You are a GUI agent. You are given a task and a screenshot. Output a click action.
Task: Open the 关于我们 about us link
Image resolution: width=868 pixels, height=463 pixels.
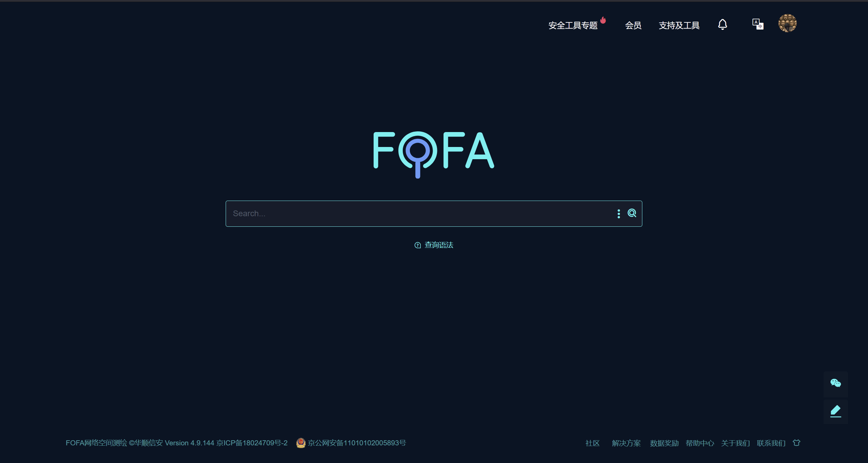pos(736,443)
